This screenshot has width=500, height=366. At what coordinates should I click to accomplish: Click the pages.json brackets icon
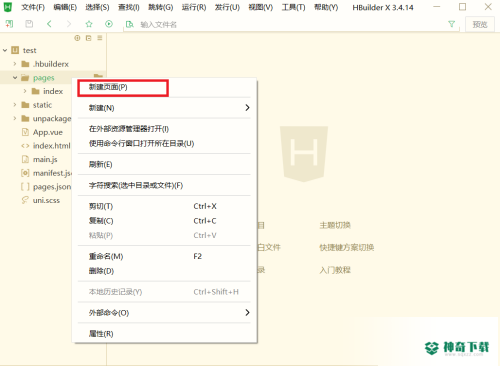25,187
